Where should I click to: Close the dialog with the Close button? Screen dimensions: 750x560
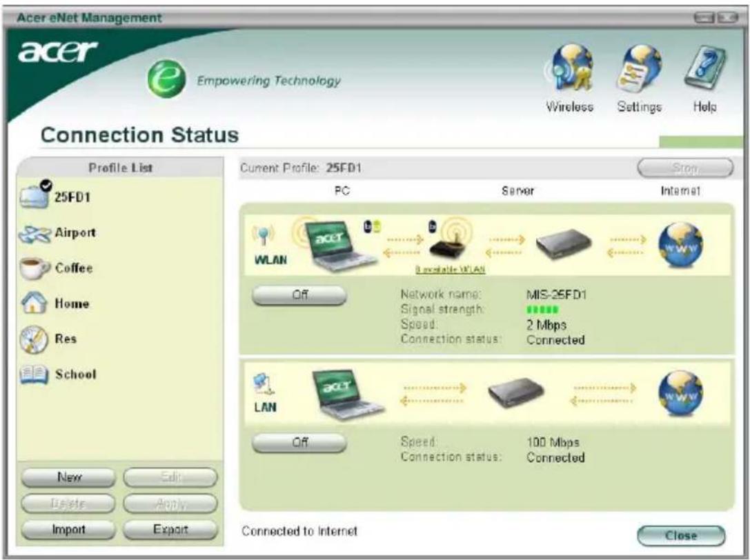point(681,536)
